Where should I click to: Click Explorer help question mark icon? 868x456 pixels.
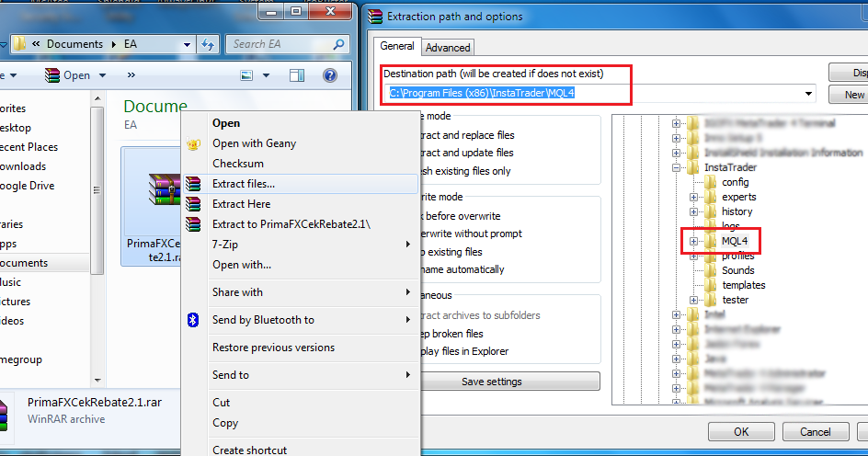pyautogui.click(x=330, y=75)
